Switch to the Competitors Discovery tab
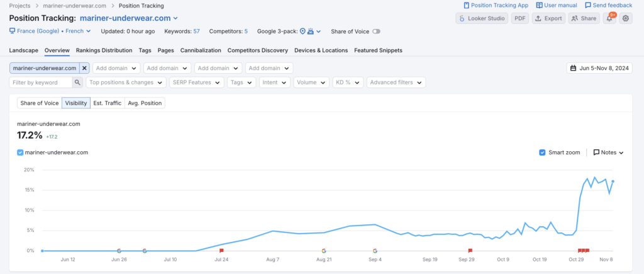Viewport: 644px width, 274px height. [257, 50]
